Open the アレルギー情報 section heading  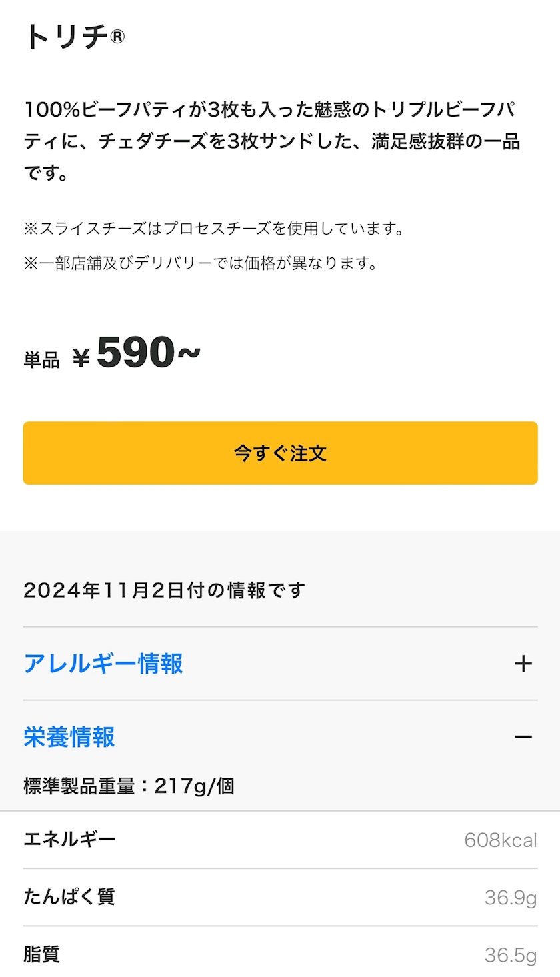pos(103,664)
